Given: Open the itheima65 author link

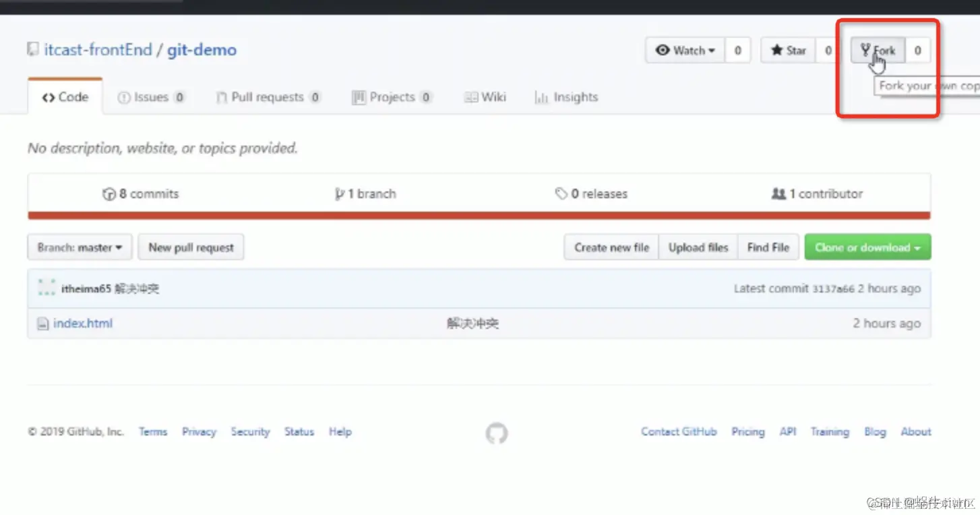Looking at the screenshot, I should point(86,289).
